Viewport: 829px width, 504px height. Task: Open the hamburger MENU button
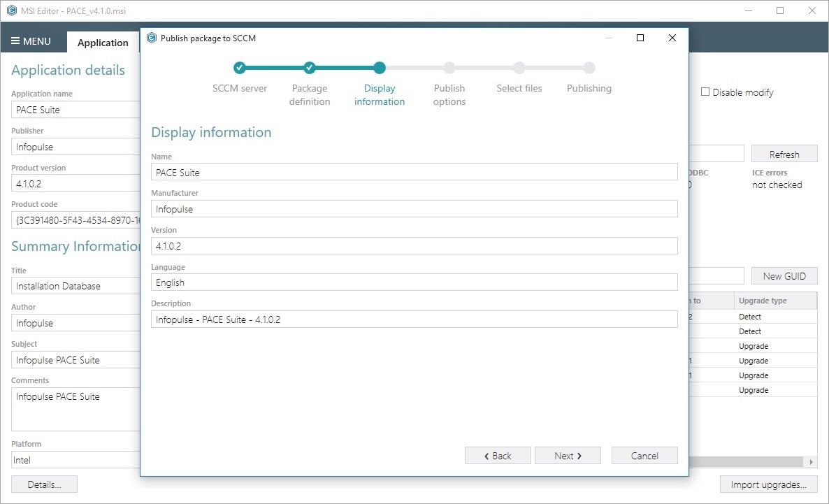pos(31,41)
